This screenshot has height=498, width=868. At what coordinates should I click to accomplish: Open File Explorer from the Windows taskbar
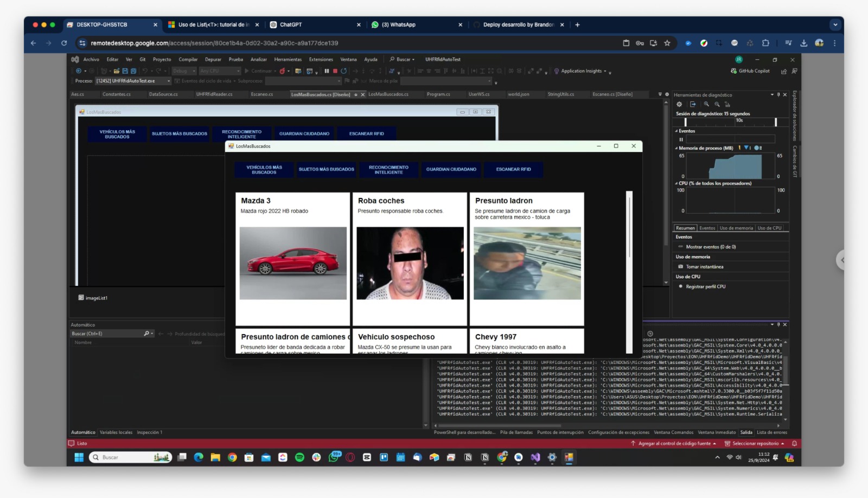[215, 457]
